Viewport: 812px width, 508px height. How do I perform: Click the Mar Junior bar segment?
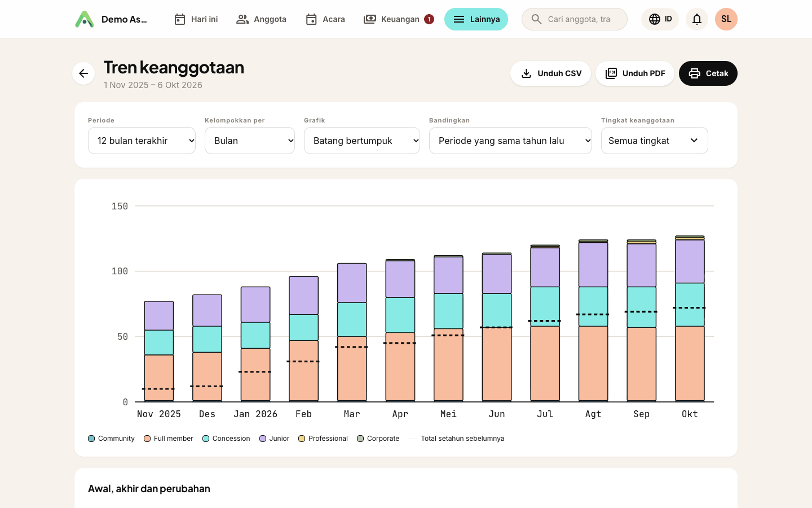(x=352, y=283)
